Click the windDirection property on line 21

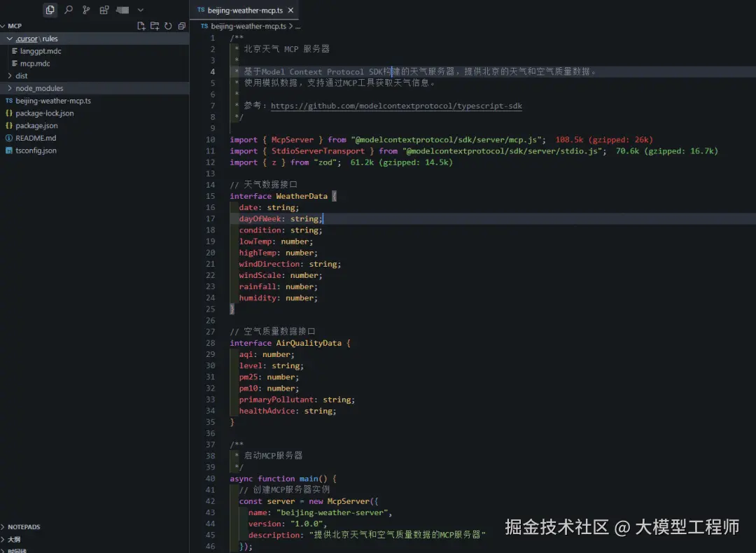coord(269,264)
